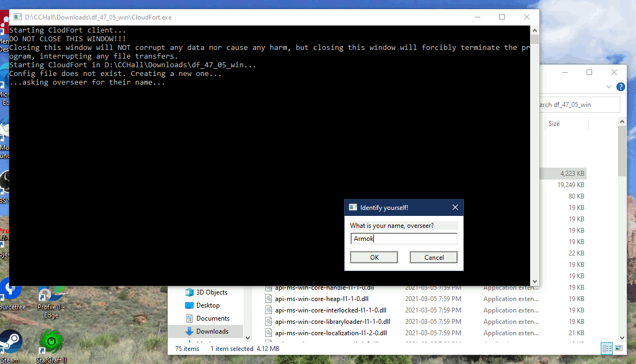The height and width of the screenshot is (364, 636).
Task: Open the Steam desktop shortcut
Action: [x=10, y=346]
